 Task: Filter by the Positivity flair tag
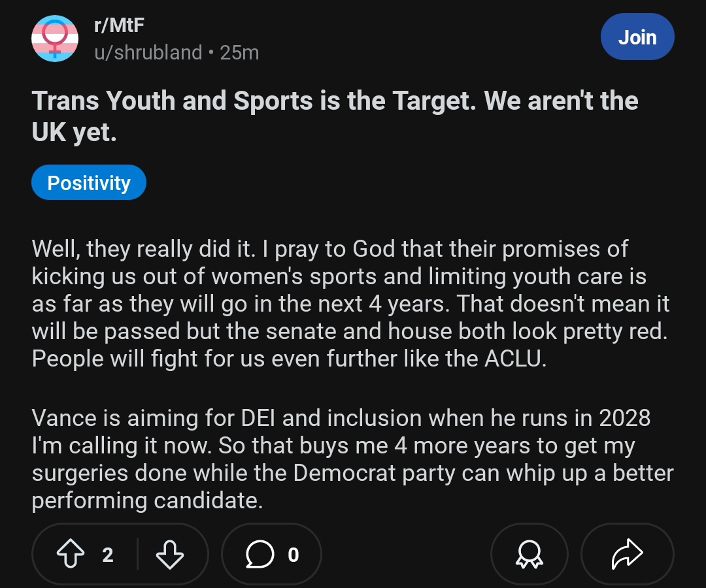pos(89,183)
